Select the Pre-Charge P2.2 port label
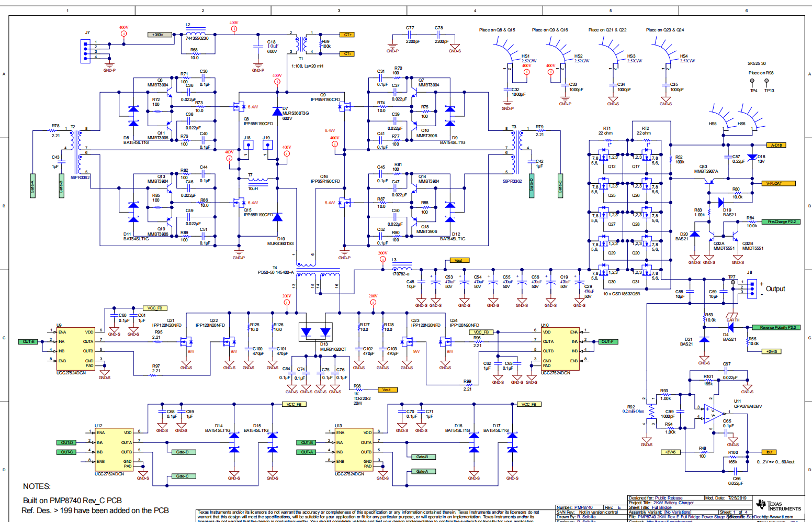812x522 pixels. [782, 221]
